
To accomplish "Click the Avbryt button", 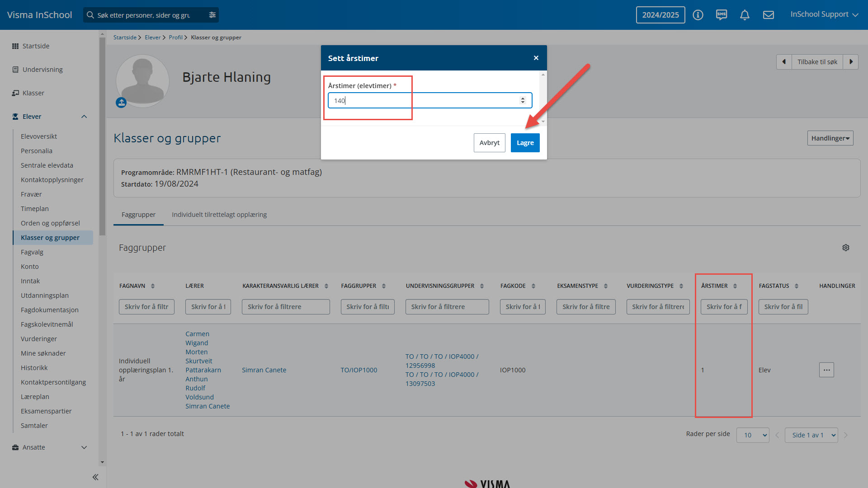I will point(489,143).
